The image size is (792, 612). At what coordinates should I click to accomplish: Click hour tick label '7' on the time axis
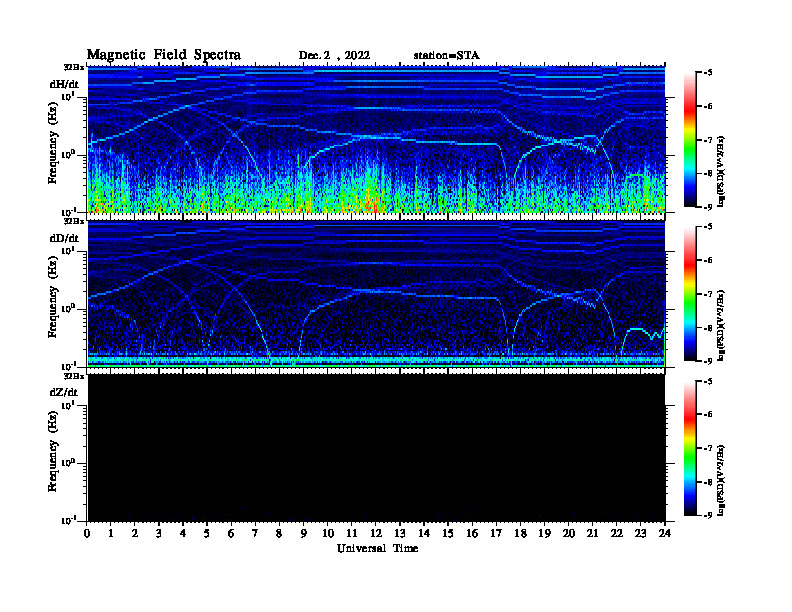coord(255,534)
